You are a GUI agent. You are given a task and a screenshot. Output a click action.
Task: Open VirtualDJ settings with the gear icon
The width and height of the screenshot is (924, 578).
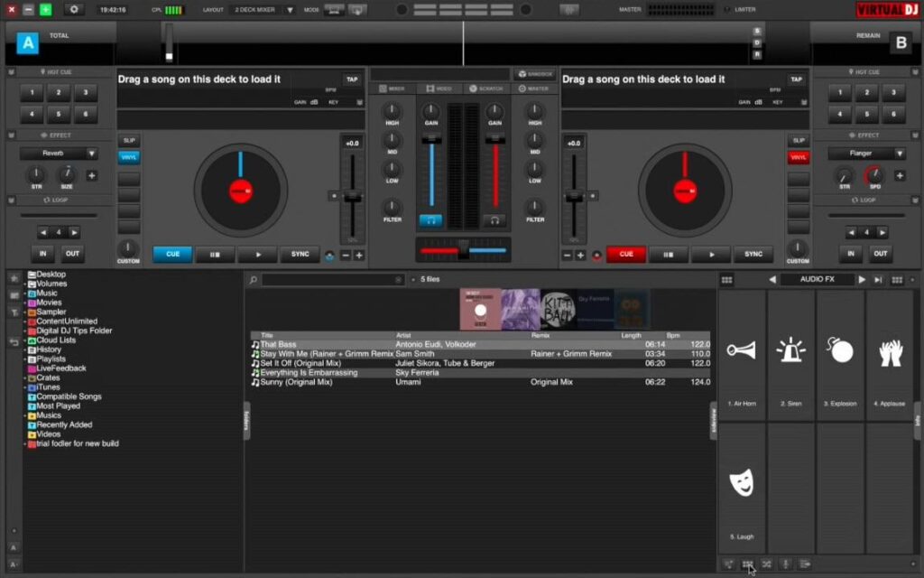click(x=73, y=10)
